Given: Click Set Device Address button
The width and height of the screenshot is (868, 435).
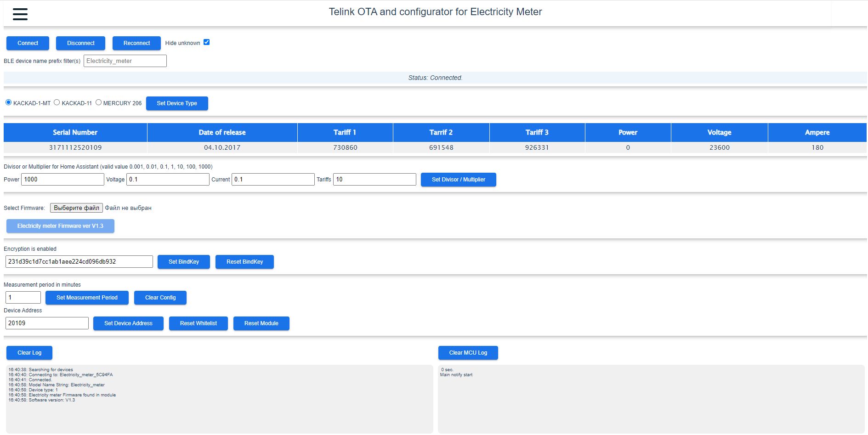Looking at the screenshot, I should (128, 323).
